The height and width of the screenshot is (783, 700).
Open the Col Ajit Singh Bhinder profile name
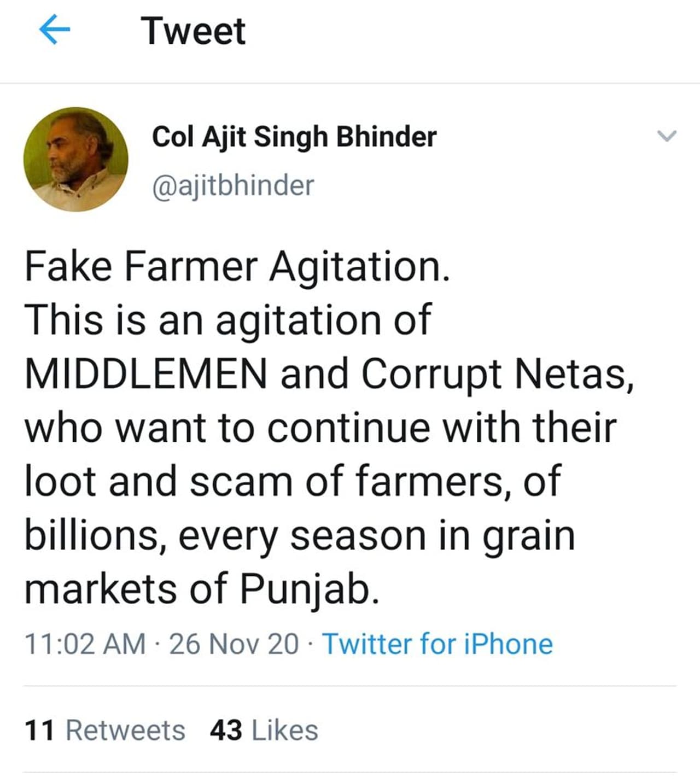click(x=294, y=137)
